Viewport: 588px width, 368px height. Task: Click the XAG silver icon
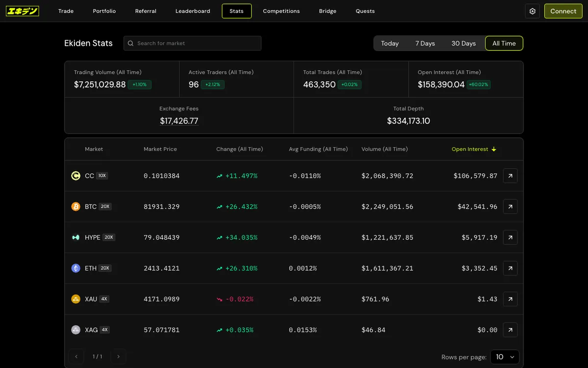tap(75, 330)
